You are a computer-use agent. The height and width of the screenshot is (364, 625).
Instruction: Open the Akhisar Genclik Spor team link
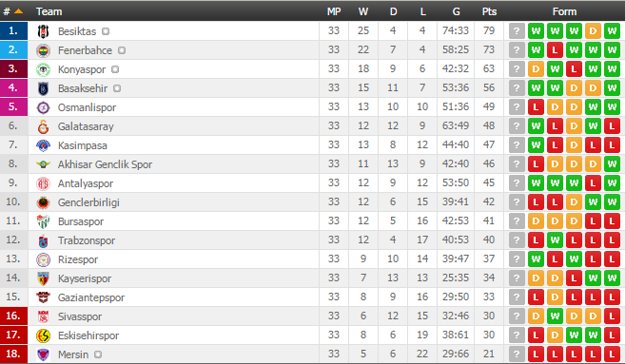point(105,164)
